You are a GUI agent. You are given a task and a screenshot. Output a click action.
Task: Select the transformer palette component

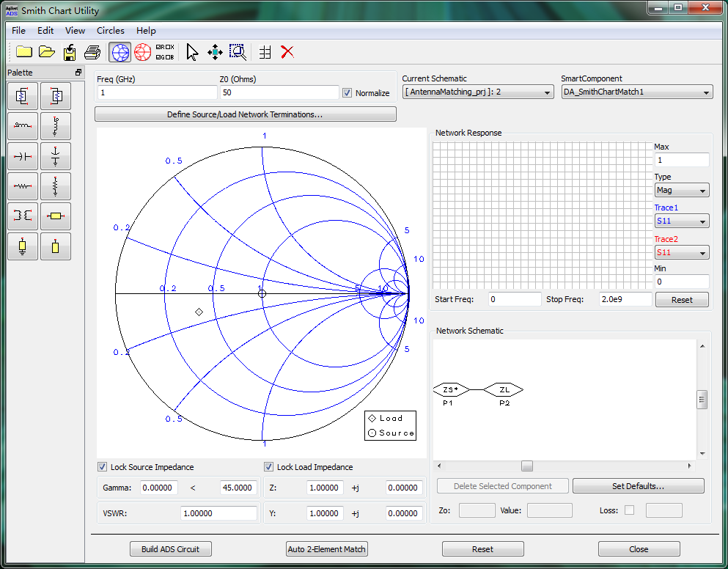pyautogui.click(x=23, y=216)
